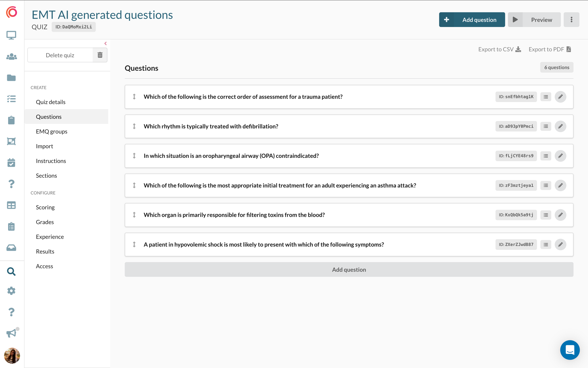
Task: Switch to the Questions section
Action: pos(49,116)
